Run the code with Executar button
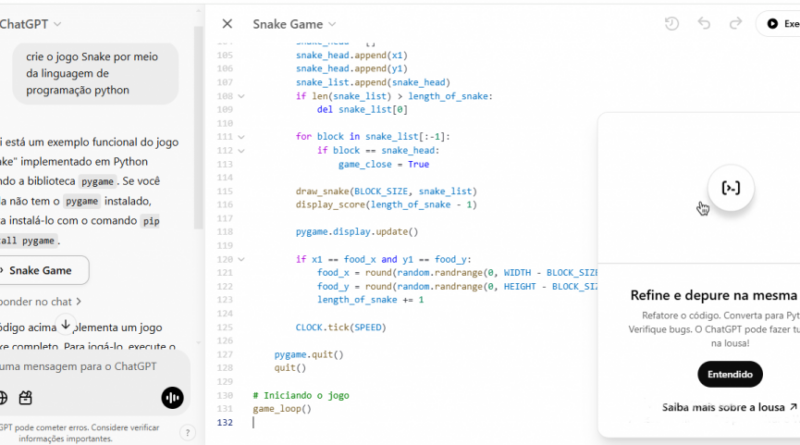This screenshot has width=800, height=445. pyautogui.click(x=778, y=23)
